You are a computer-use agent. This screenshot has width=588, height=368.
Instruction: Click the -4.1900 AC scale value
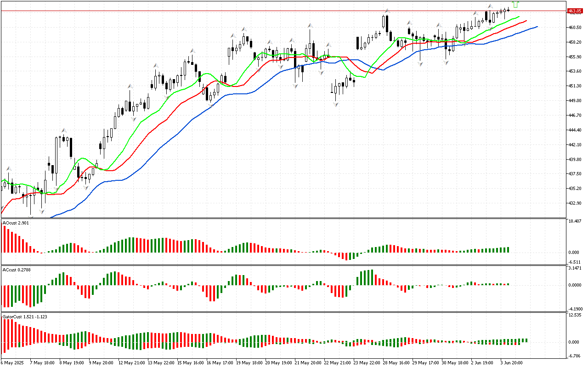(575, 309)
